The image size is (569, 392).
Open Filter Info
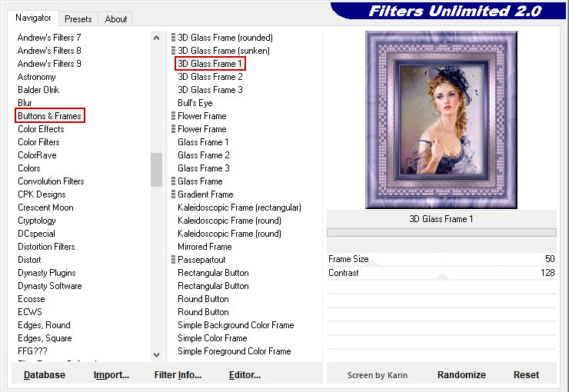[x=178, y=375]
